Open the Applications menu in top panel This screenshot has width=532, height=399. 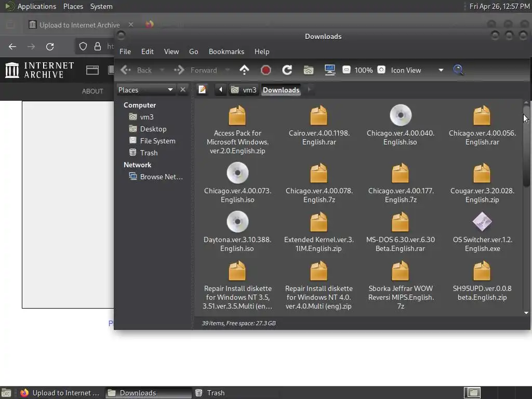pos(31,6)
